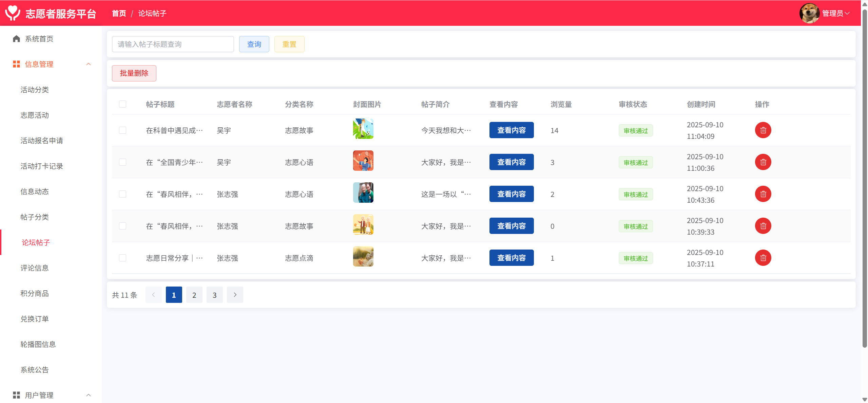Go to 志愿活动 menu item
The image size is (868, 403).
coord(35,115)
